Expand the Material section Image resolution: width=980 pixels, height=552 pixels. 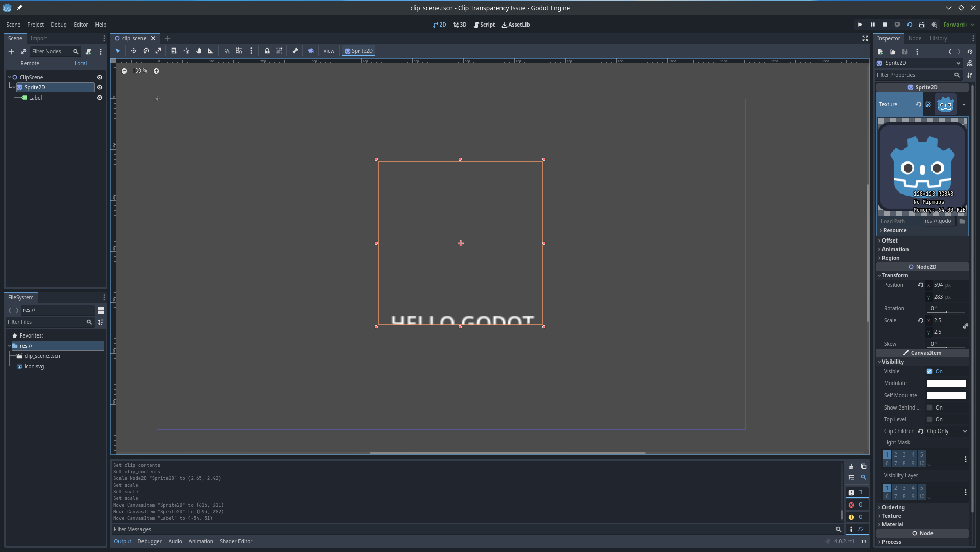(x=922, y=524)
